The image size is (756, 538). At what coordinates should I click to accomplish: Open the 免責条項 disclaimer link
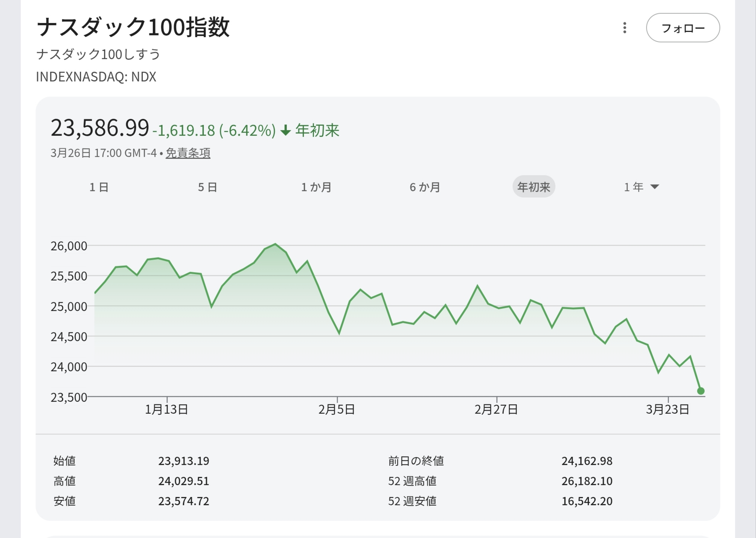pyautogui.click(x=188, y=153)
